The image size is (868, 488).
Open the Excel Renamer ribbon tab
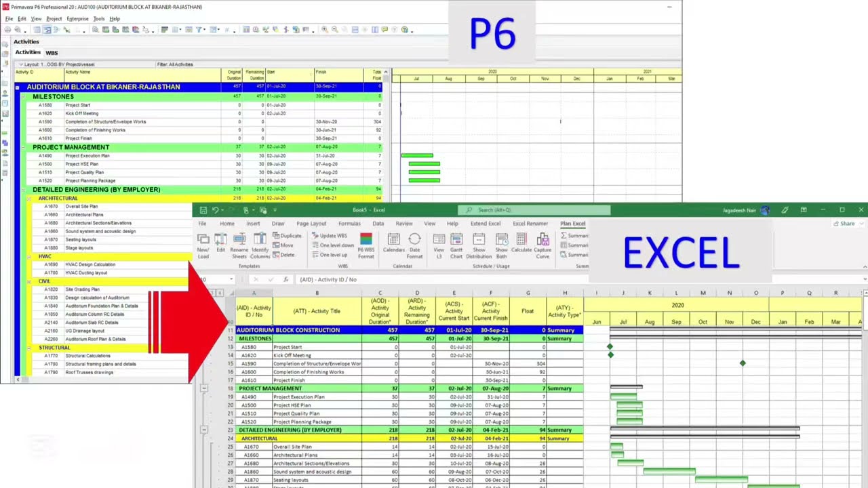point(530,224)
